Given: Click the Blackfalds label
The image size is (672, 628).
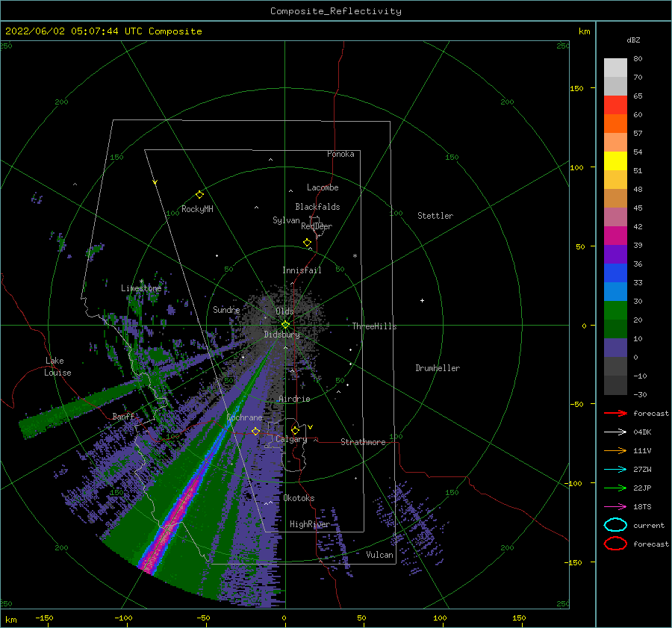Looking at the screenshot, I should click(x=317, y=207).
